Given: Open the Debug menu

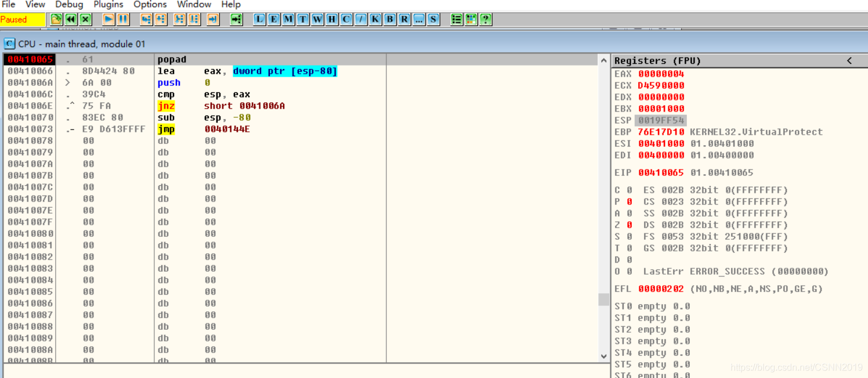Looking at the screenshot, I should (69, 4).
